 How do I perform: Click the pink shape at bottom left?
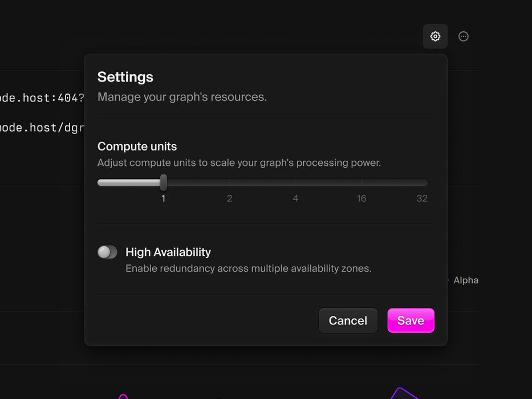(123, 396)
